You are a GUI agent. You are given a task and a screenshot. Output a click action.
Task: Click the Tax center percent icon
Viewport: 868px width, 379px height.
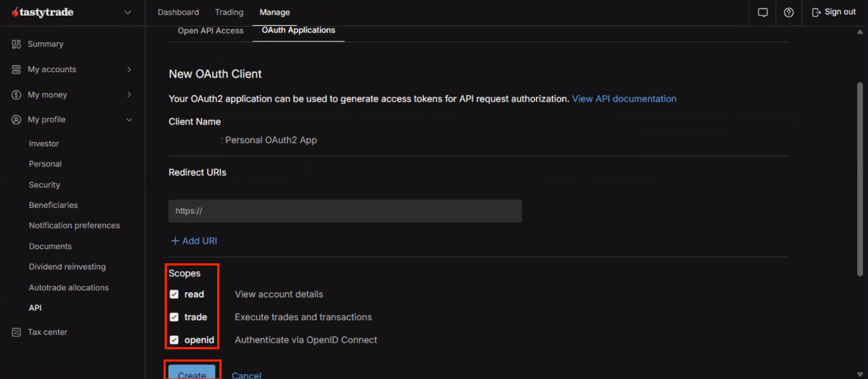point(16,332)
